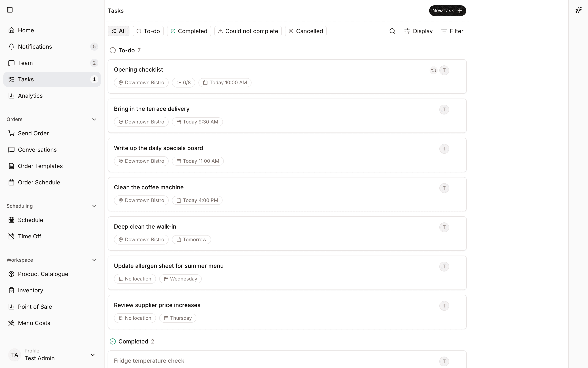Click assignee avatar on Clean the coffee machine
This screenshot has width=588, height=368.
pos(444,188)
